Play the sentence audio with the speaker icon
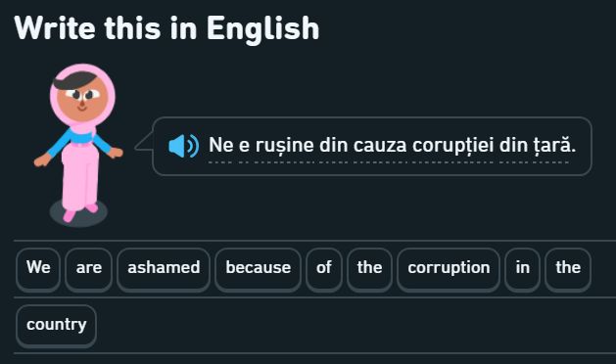616x364 pixels. click(183, 146)
